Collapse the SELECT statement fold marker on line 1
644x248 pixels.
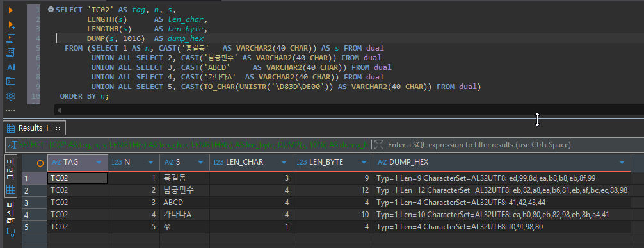point(51,9)
